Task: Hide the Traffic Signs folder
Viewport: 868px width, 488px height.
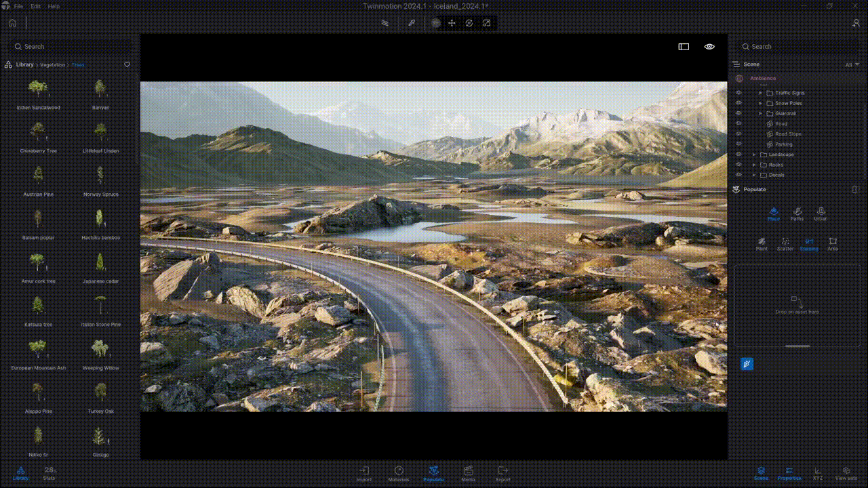Action: click(x=738, y=93)
